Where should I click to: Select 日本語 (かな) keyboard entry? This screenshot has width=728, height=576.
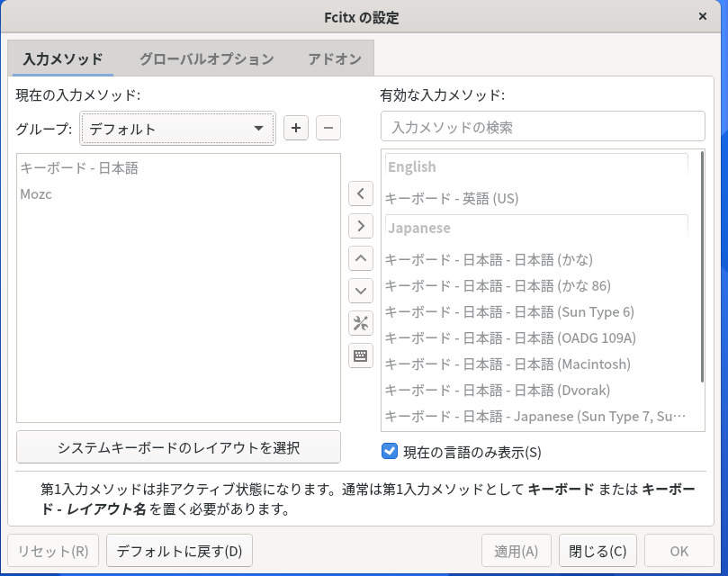pyautogui.click(x=536, y=260)
